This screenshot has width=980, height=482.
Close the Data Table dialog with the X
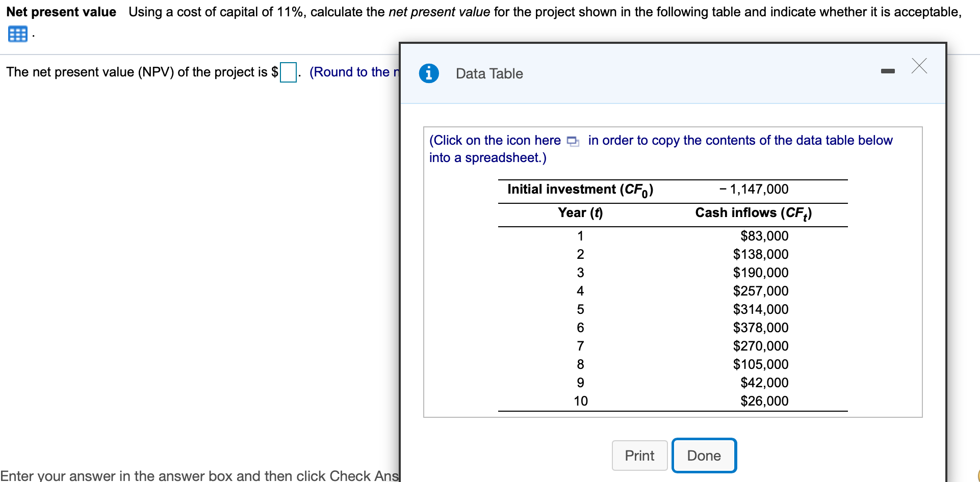919,66
